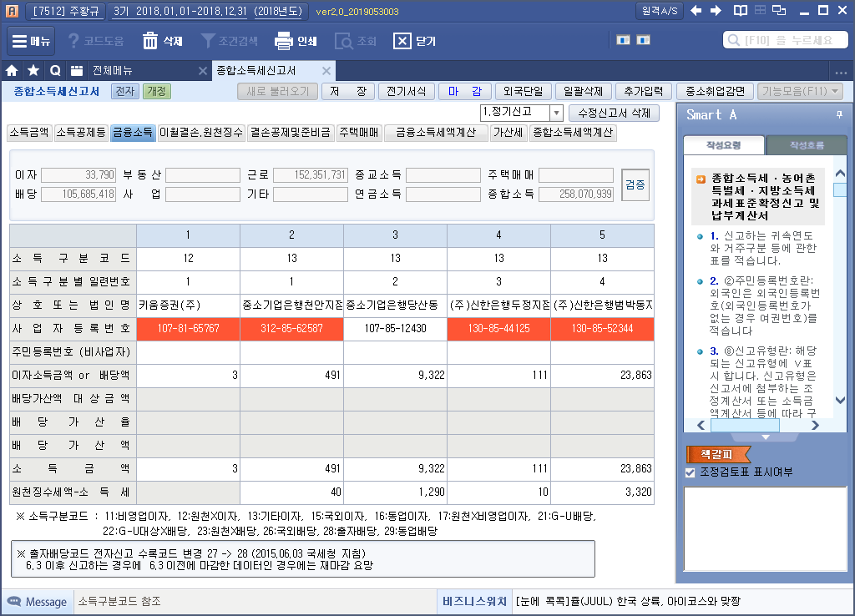Click the F10 search input field
This screenshot has height=616, width=855.
click(x=789, y=40)
